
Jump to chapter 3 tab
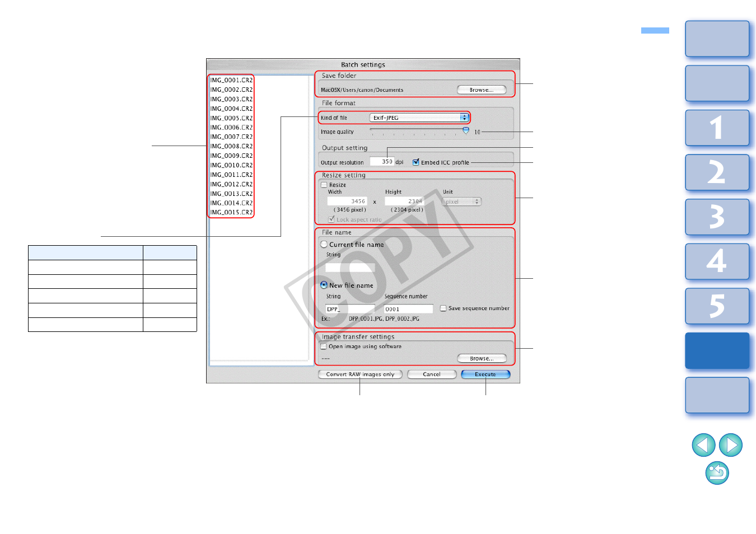[717, 217]
